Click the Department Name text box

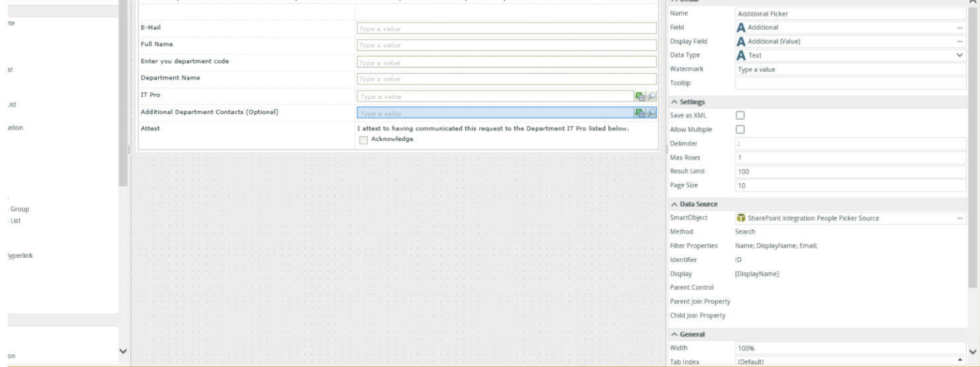507,79
